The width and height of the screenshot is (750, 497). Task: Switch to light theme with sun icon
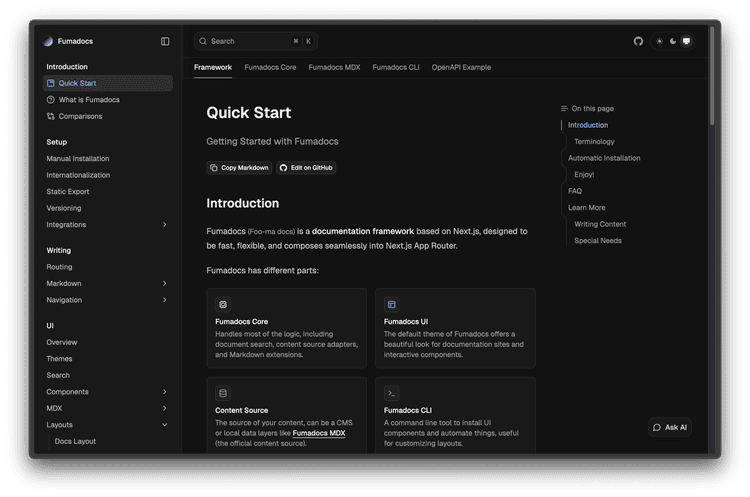[659, 41]
